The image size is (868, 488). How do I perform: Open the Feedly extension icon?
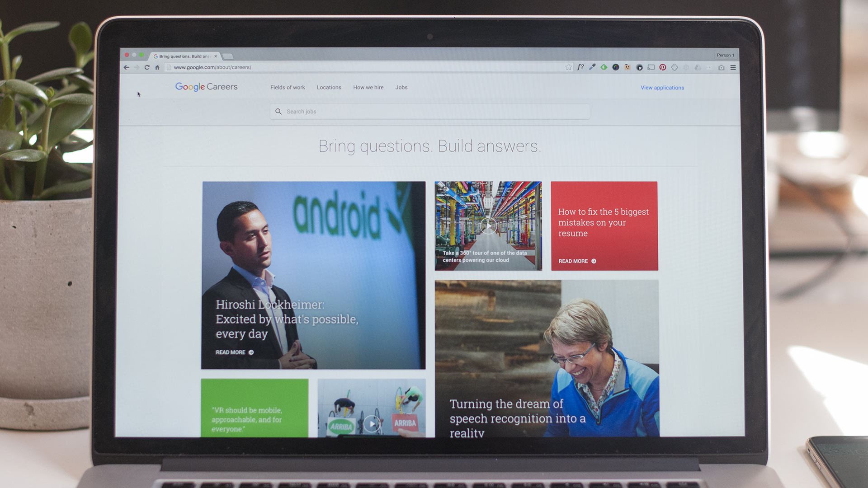(603, 67)
